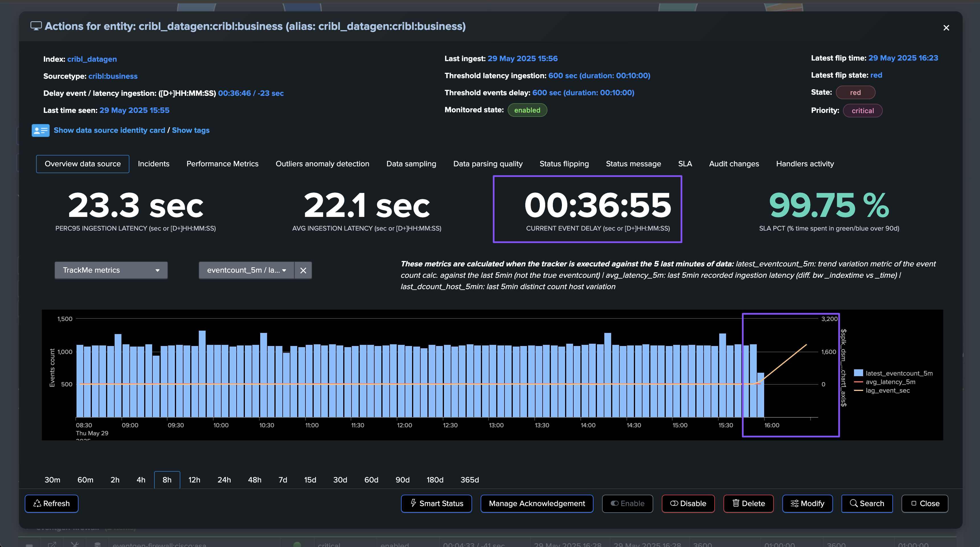Image resolution: width=980 pixels, height=547 pixels.
Task: Click the Refresh button
Action: click(x=52, y=503)
